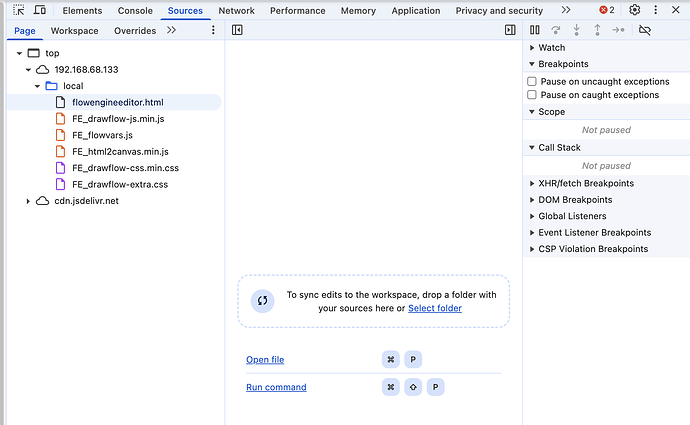This screenshot has height=425, width=690.
Task: Open the Network tab
Action: click(x=236, y=11)
